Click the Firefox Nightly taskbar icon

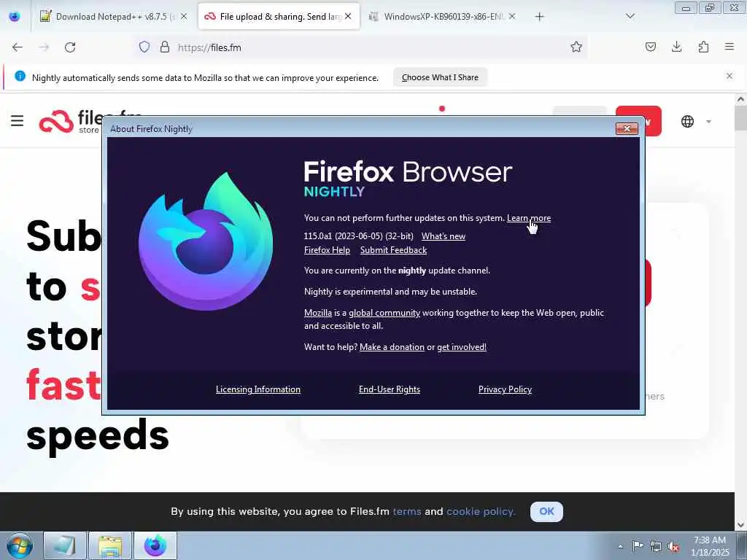(x=155, y=545)
